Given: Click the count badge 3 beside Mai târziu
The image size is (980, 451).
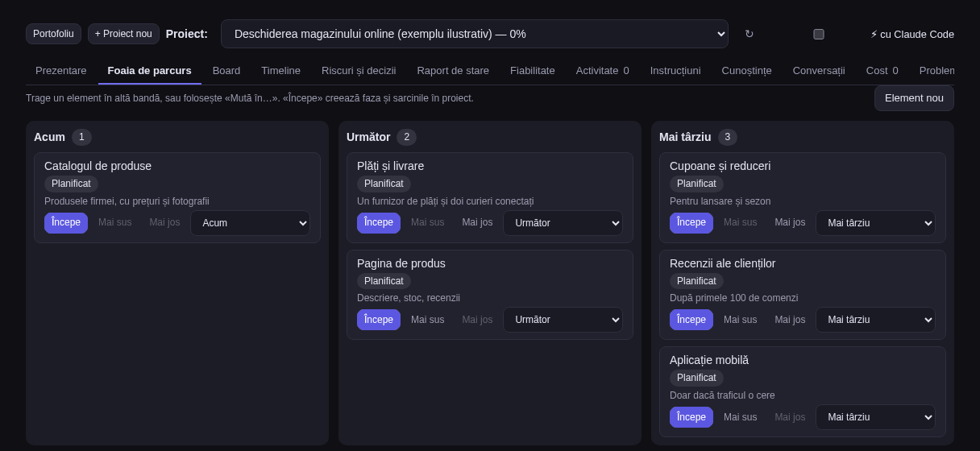Looking at the screenshot, I should [728, 137].
